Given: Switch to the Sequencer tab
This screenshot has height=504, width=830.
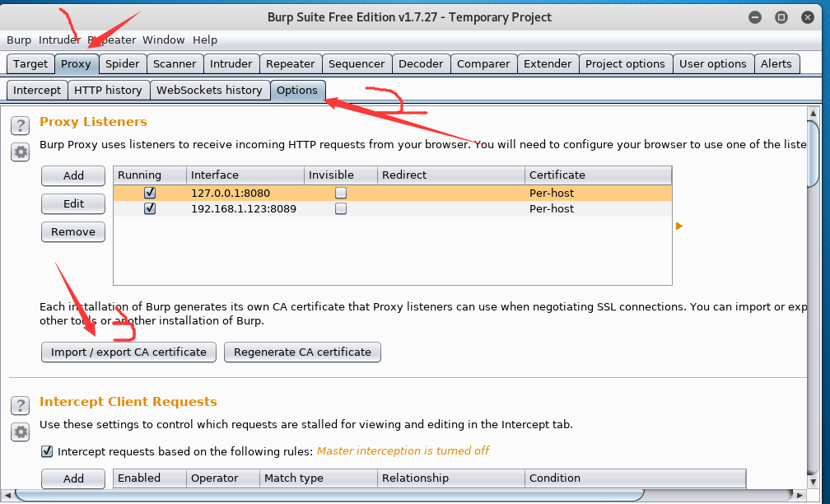Looking at the screenshot, I should [357, 64].
